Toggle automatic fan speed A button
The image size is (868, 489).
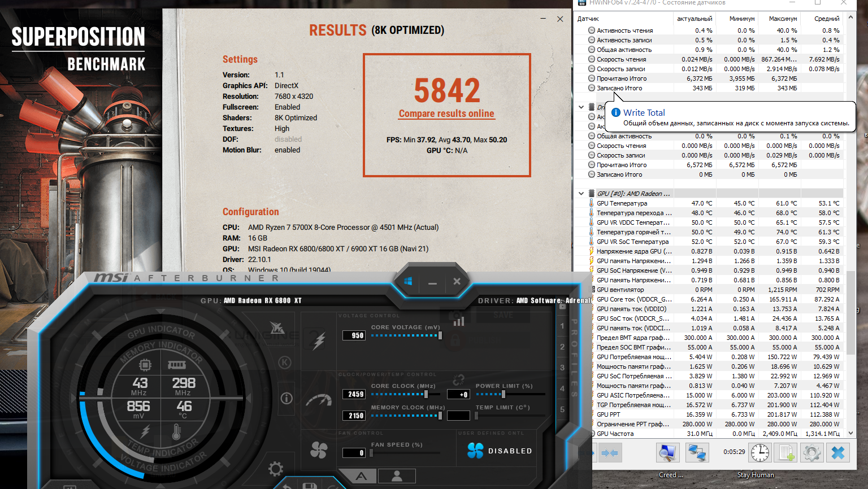tap(361, 476)
